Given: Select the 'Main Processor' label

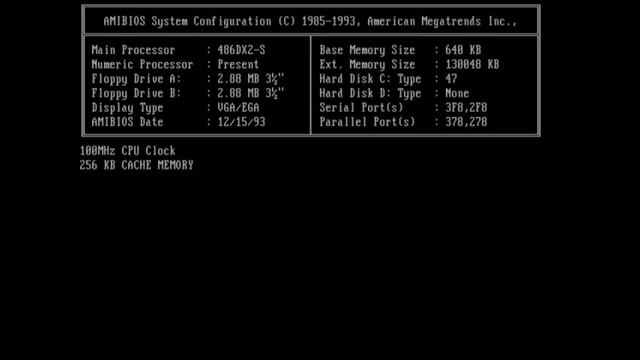Looking at the screenshot, I should 133,50.
